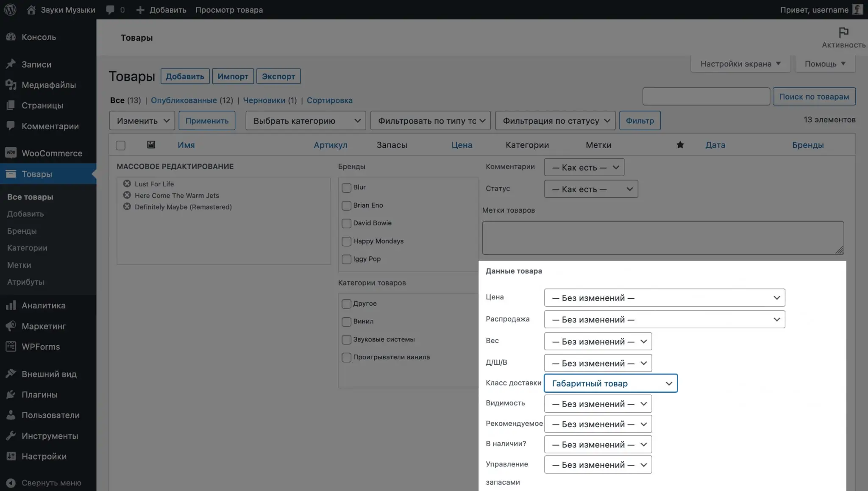Viewport: 868px width, 491px height.
Task: Click the Маркетинг icon in sidebar
Action: 10,326
